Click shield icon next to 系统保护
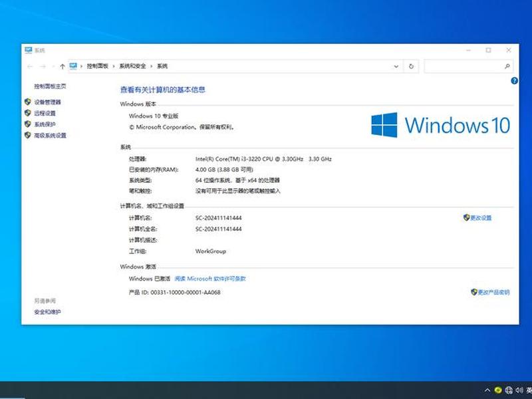The height and width of the screenshot is (399, 532). tap(28, 124)
